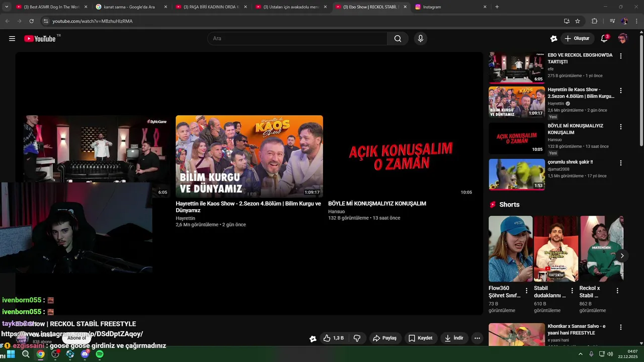Show hidden system tray icons
This screenshot has width=644, height=362.
580,354
